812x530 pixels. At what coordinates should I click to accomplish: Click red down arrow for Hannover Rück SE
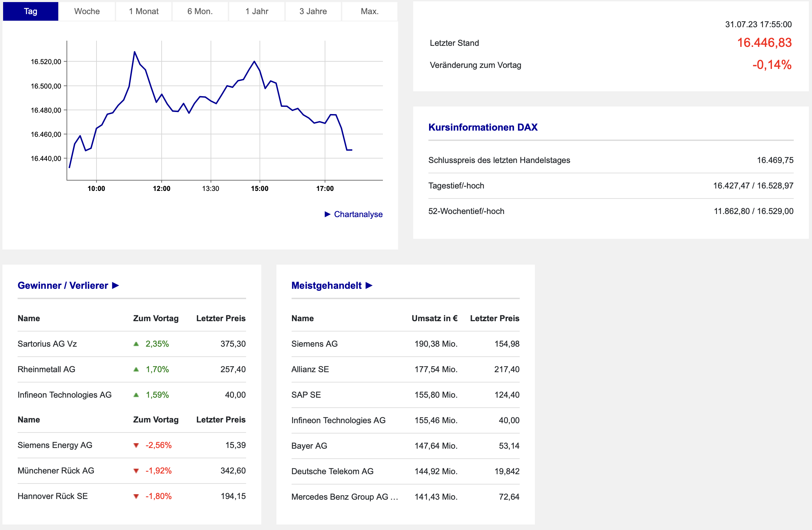pyautogui.click(x=136, y=496)
